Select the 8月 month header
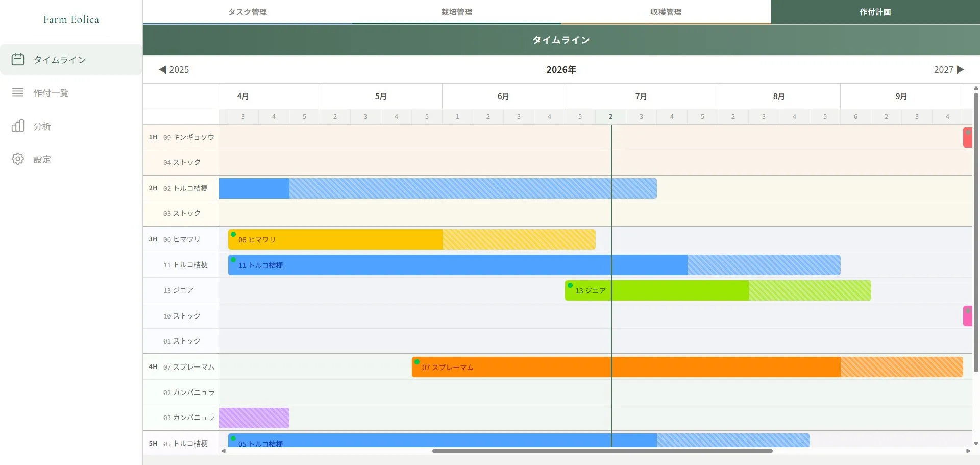Image resolution: width=980 pixels, height=465 pixels. [x=779, y=96]
